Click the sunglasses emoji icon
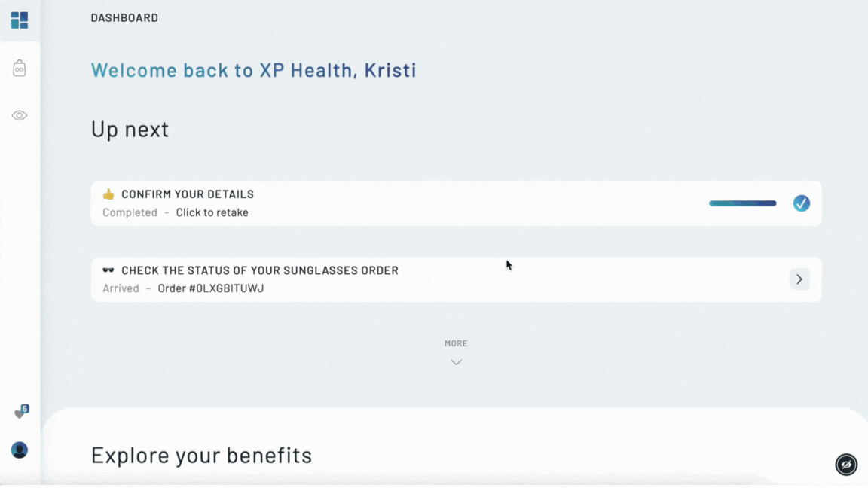868x488 pixels. (108, 270)
